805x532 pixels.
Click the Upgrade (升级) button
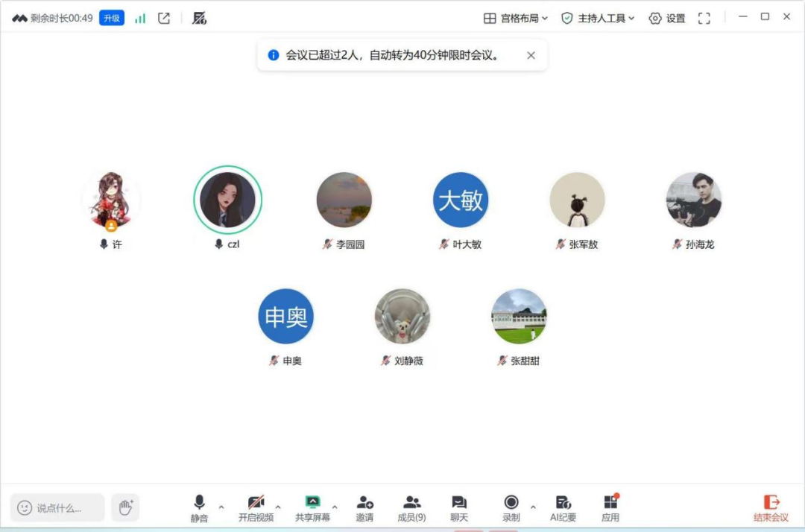(112, 19)
